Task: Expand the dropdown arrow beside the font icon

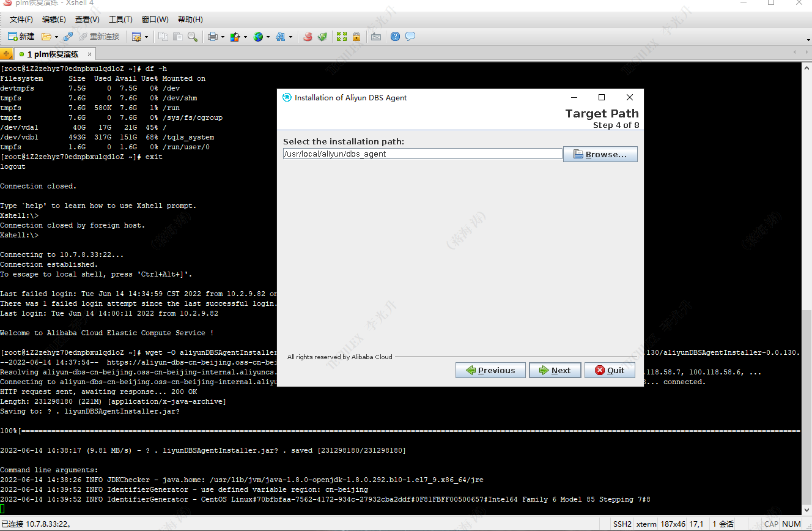Action: pos(290,37)
